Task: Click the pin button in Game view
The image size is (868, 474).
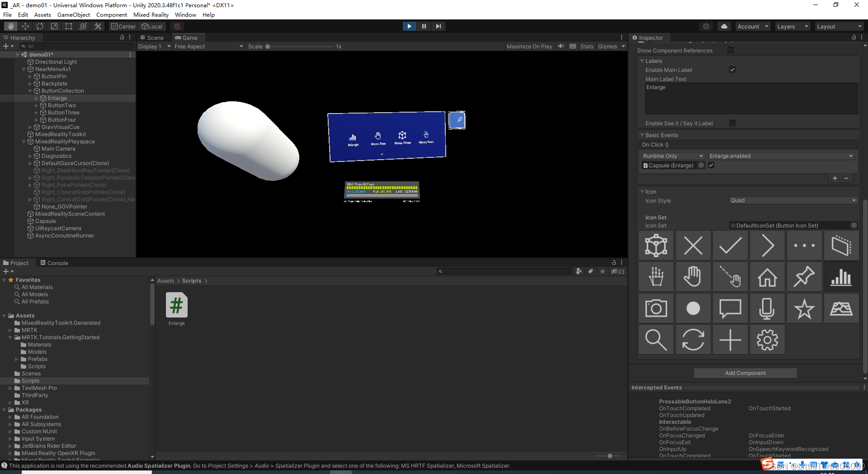Action: coord(457,120)
